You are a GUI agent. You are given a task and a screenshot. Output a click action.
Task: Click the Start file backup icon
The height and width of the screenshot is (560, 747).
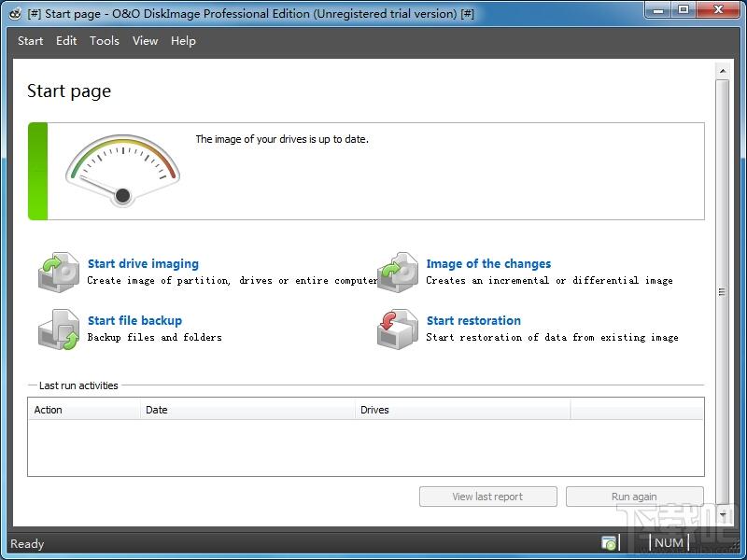click(x=59, y=329)
